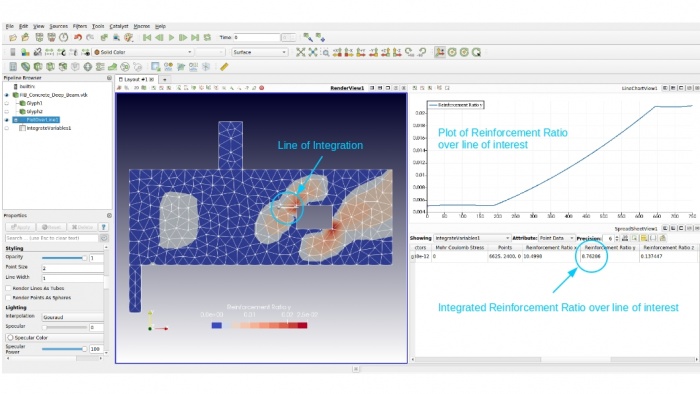Screen dimensions: 700x394
Task: Open the Sources menu
Action: [x=58, y=26]
